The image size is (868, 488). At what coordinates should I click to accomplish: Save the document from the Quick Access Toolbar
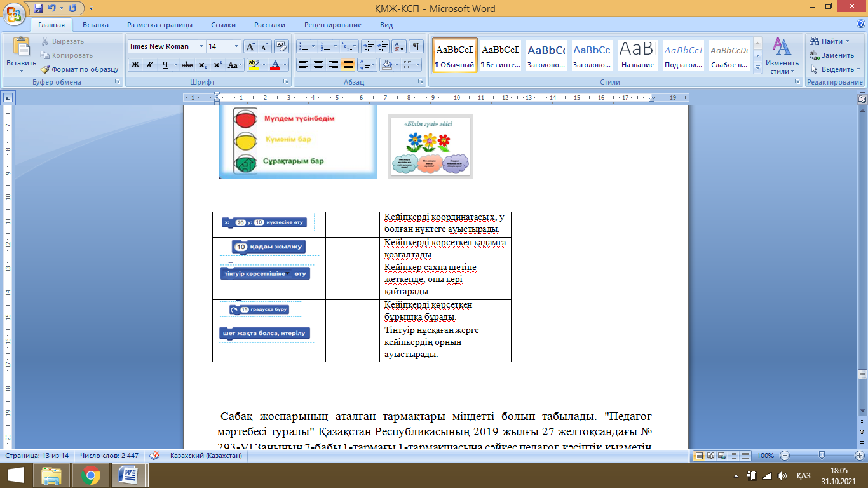point(38,9)
